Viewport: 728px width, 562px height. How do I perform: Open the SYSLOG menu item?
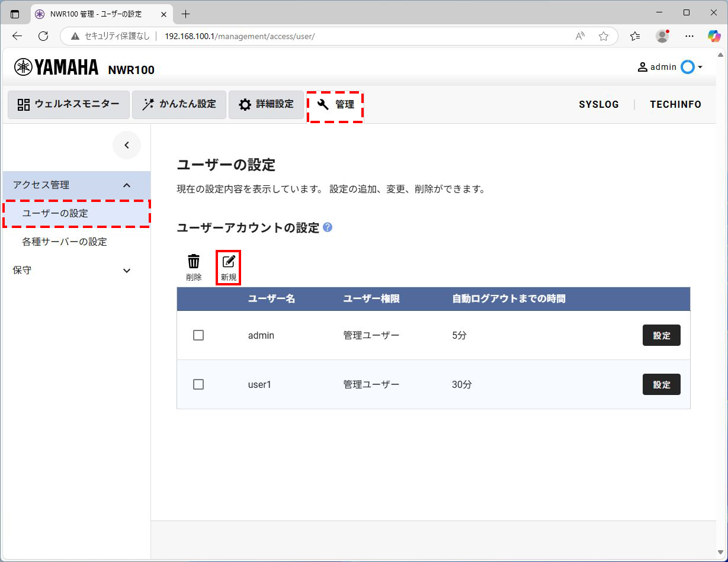(598, 104)
